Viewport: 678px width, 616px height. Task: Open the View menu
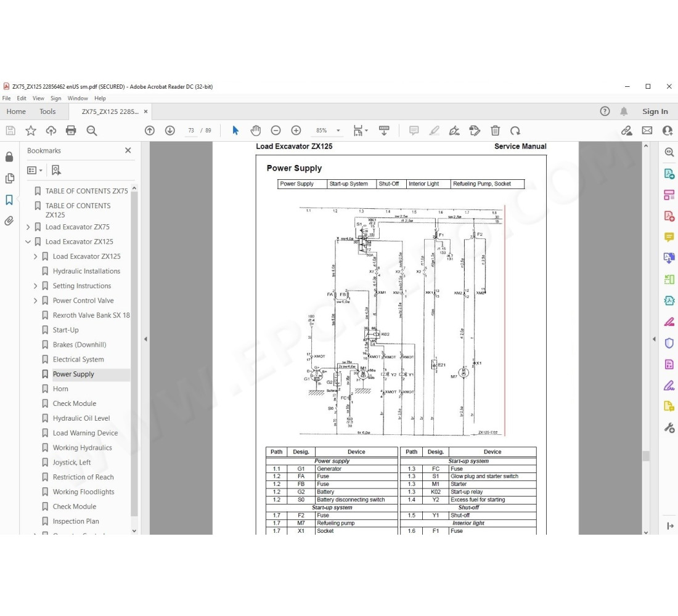pyautogui.click(x=38, y=98)
